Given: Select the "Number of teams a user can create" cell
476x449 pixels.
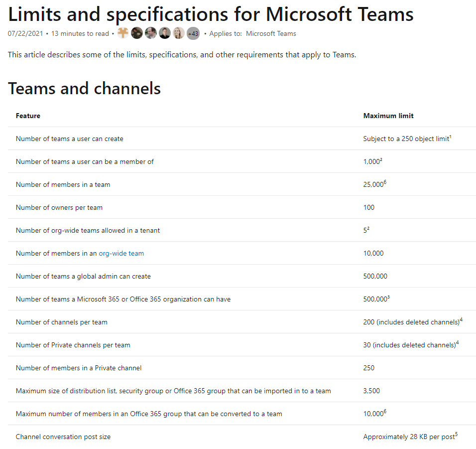Looking at the screenshot, I should pos(70,139).
